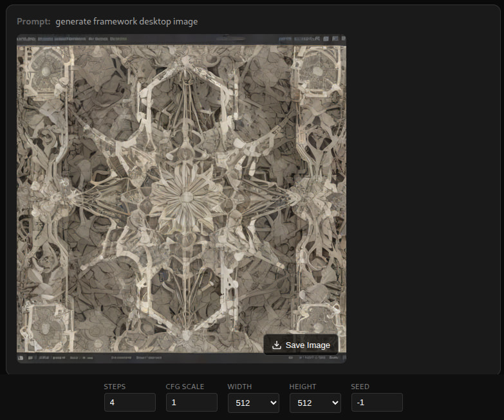Click the download icon in Save Image

pyautogui.click(x=276, y=345)
